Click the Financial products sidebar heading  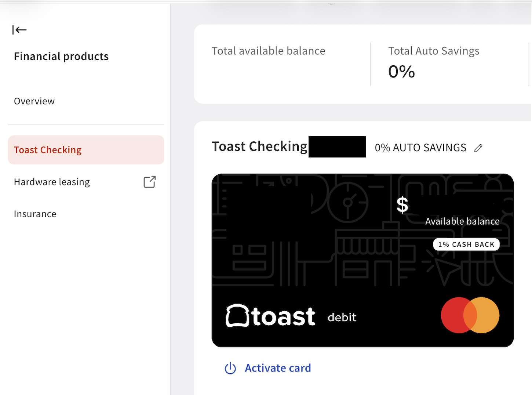(x=61, y=57)
